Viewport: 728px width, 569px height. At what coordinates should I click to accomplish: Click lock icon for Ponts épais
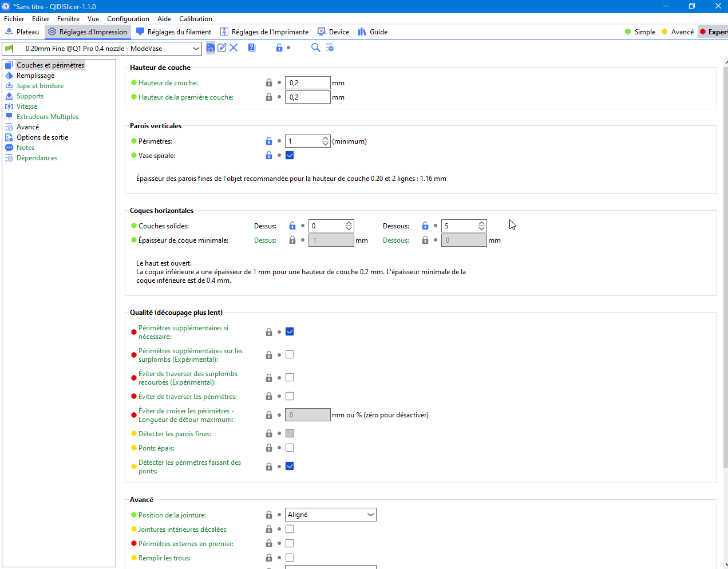[269, 448]
